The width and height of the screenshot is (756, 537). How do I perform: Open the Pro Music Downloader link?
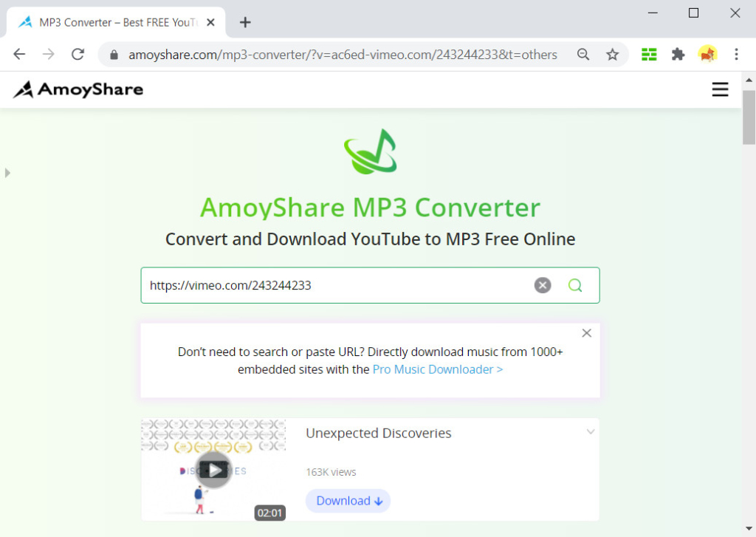click(x=437, y=369)
